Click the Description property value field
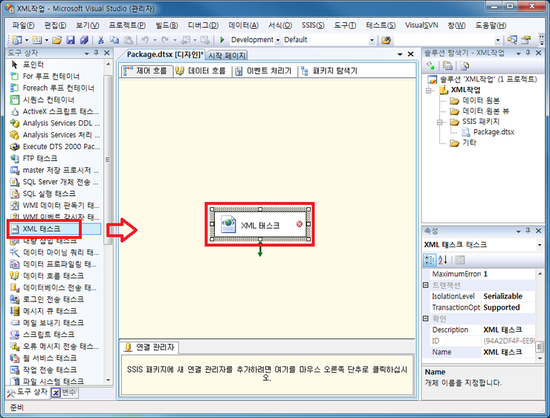 (x=508, y=330)
